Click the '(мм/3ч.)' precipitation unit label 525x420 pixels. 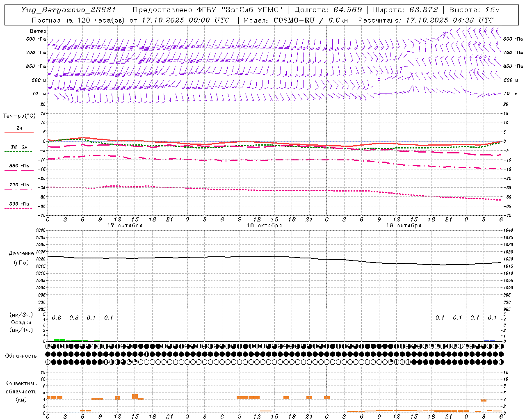point(21,315)
